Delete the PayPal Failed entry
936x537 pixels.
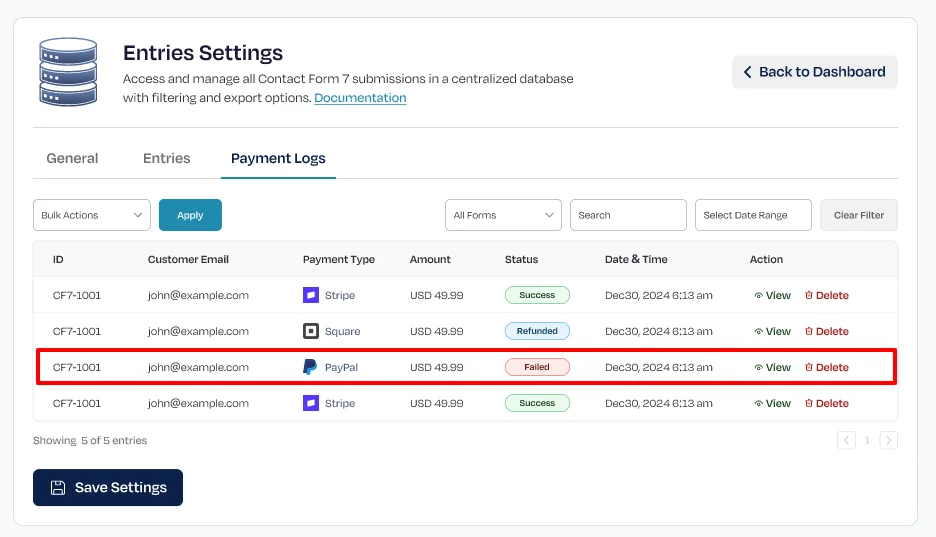coord(827,367)
